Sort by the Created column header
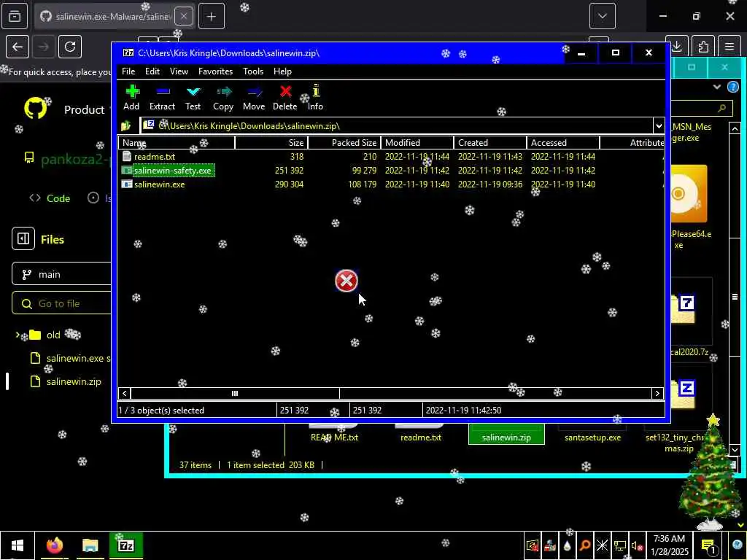Screen dimensions: 747x560 [x=489, y=142]
